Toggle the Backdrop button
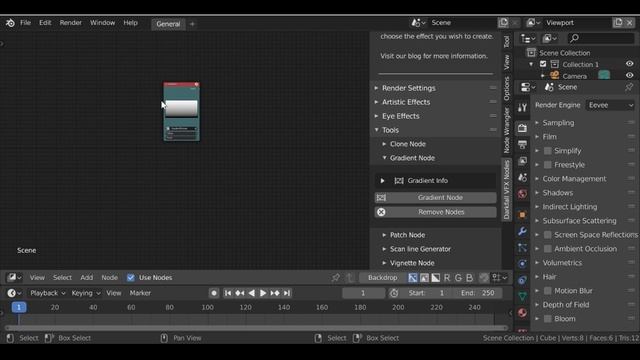This screenshot has width=640, height=360. tap(382, 278)
